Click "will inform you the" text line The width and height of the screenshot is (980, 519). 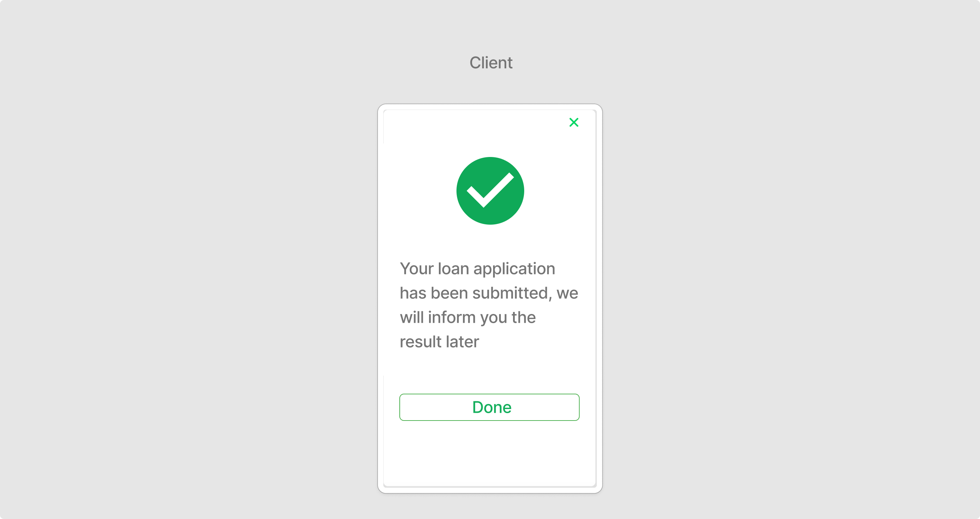(x=468, y=317)
